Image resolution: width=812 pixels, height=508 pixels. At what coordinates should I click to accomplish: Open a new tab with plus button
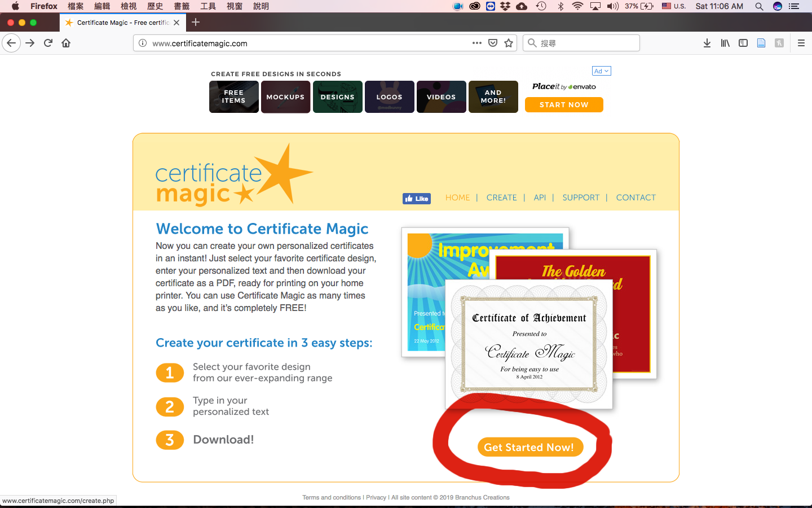point(196,23)
